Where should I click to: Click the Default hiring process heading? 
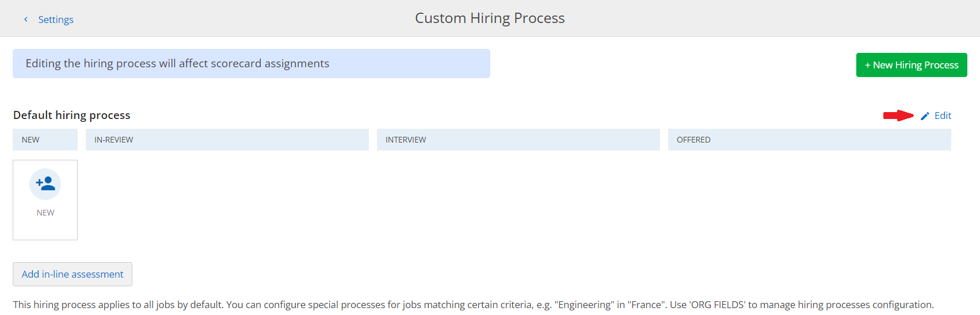pos(72,115)
